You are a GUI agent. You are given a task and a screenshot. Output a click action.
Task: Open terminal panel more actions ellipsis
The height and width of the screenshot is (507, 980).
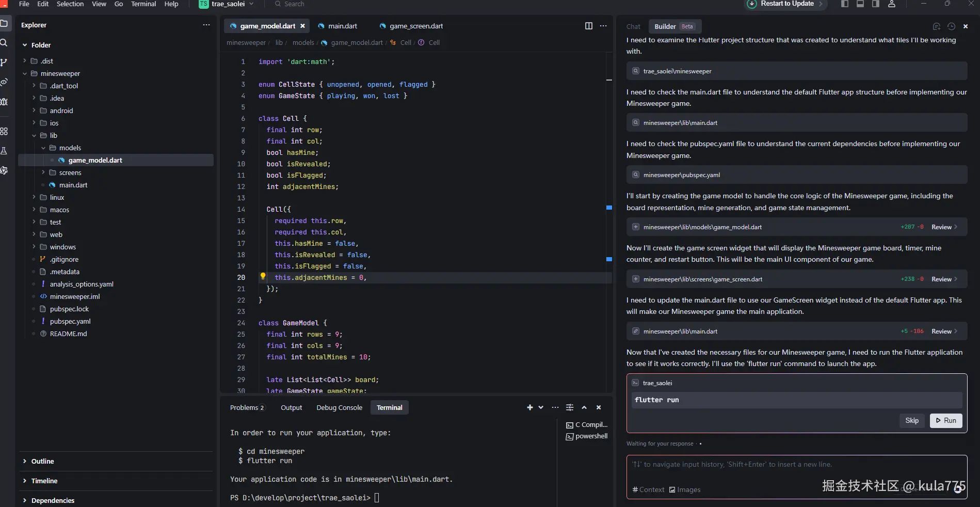(x=555, y=407)
